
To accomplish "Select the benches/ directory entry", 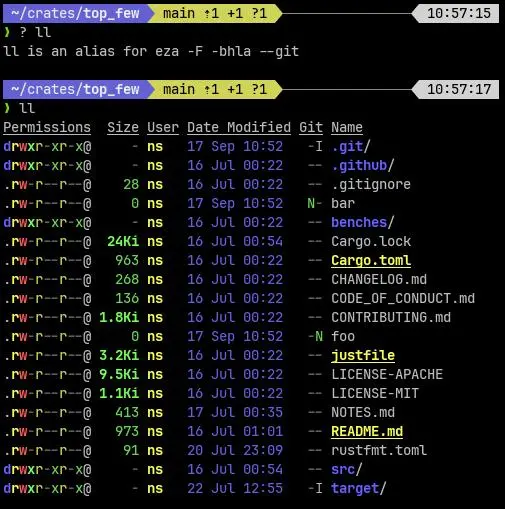I will [363, 223].
